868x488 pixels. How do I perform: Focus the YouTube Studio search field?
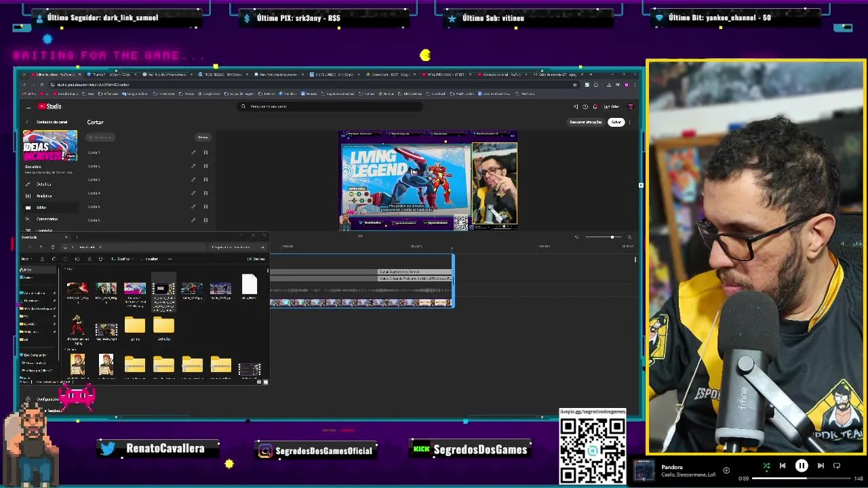pyautogui.click(x=330, y=106)
